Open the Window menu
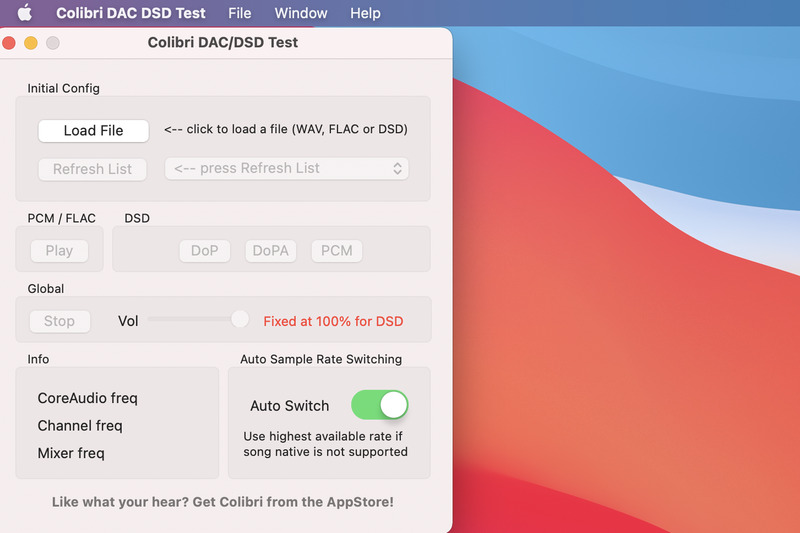This screenshot has height=533, width=800. [301, 13]
